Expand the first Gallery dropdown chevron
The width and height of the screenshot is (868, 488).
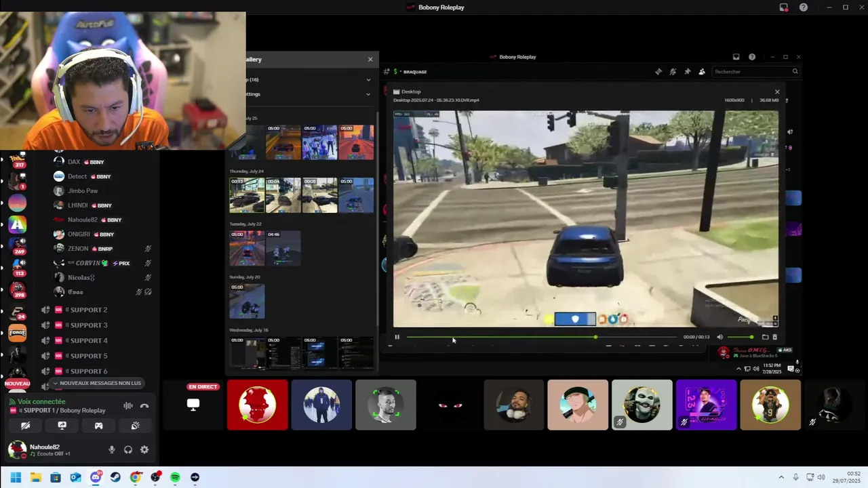pyautogui.click(x=368, y=80)
